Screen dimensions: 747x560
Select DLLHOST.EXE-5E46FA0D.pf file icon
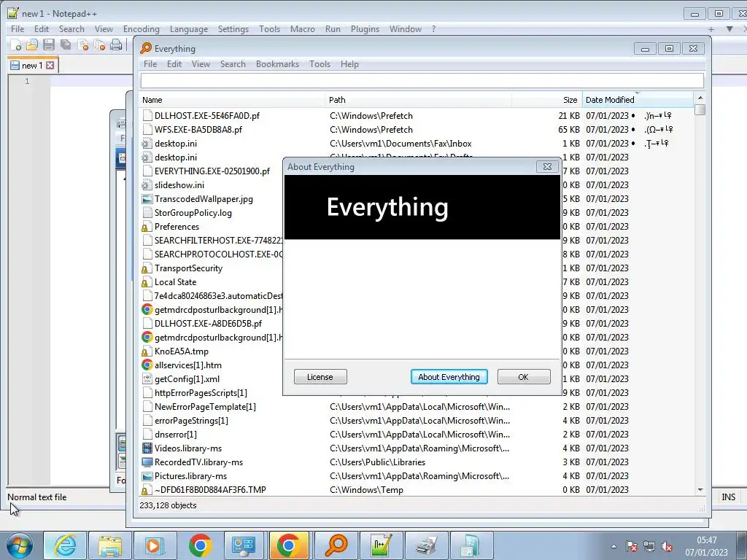147,116
